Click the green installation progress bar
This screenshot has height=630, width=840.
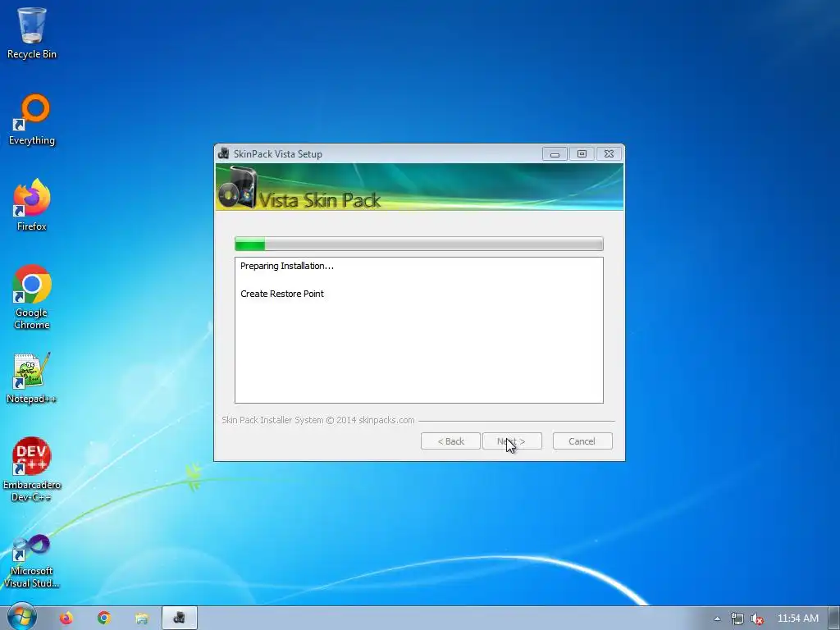(x=419, y=244)
